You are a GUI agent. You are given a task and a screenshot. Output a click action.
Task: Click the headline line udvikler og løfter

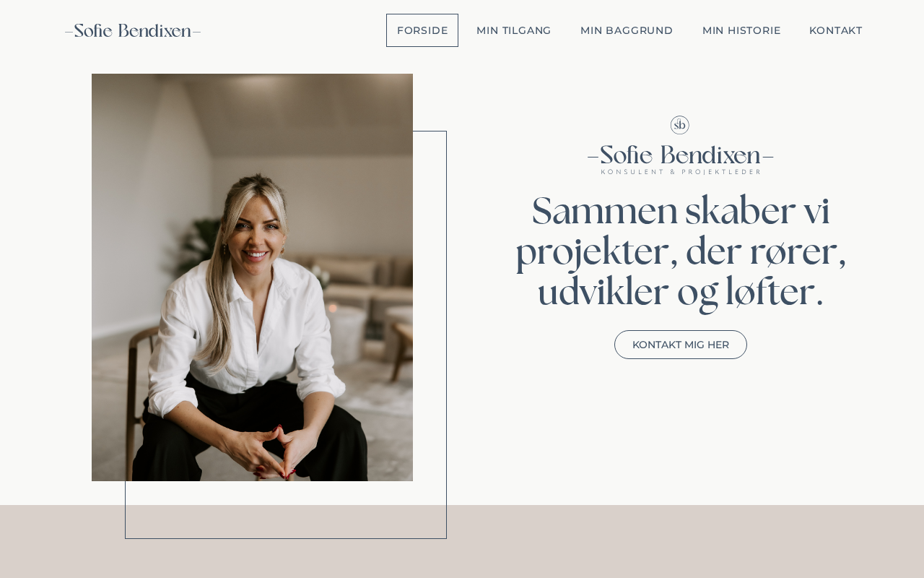point(681,293)
